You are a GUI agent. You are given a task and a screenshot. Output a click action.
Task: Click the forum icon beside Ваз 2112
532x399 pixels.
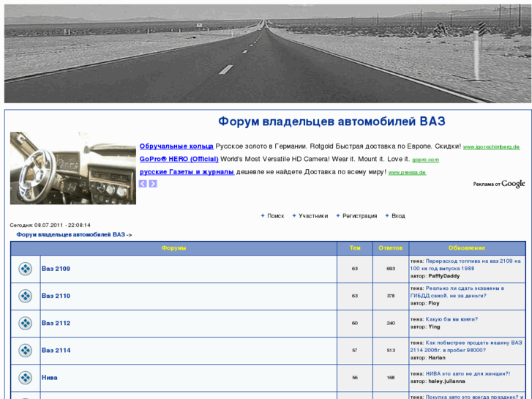26,324
